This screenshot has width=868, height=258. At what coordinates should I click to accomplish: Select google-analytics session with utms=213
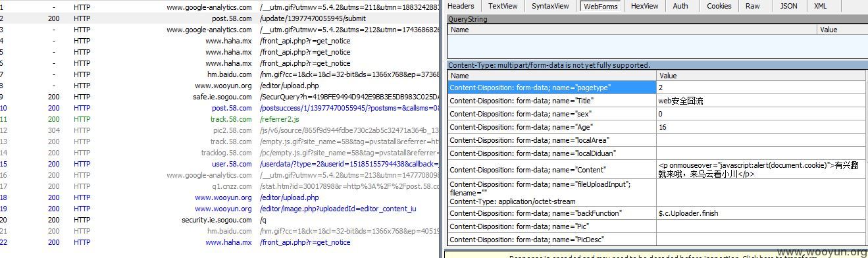point(219,175)
